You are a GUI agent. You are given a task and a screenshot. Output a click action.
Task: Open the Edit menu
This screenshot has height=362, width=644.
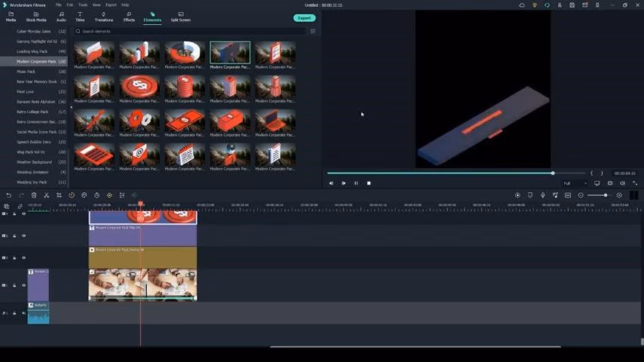tap(70, 5)
